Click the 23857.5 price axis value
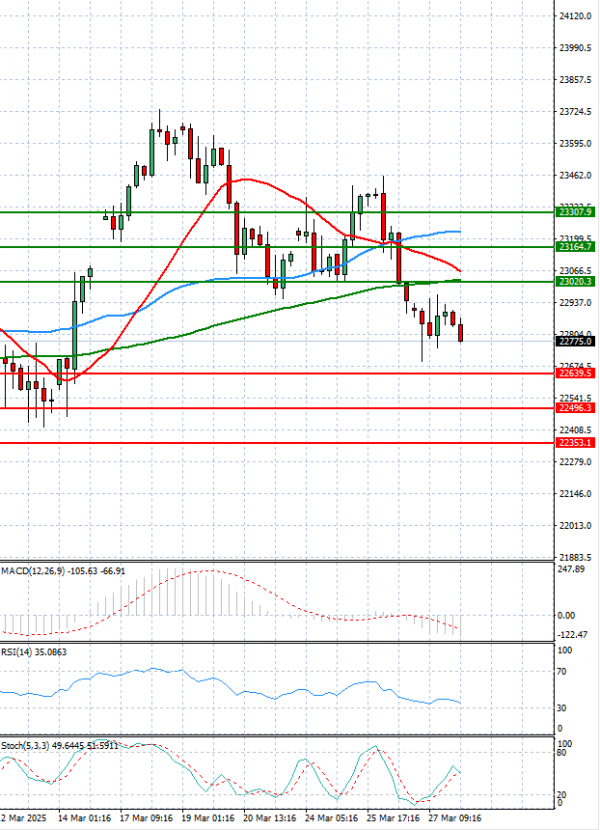The width and height of the screenshot is (600, 830). (575, 80)
